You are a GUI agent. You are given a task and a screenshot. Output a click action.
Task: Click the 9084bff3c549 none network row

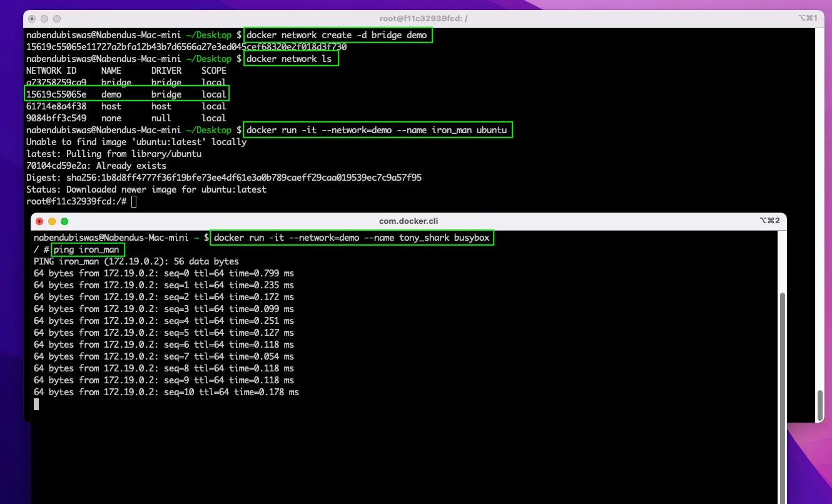(126, 118)
